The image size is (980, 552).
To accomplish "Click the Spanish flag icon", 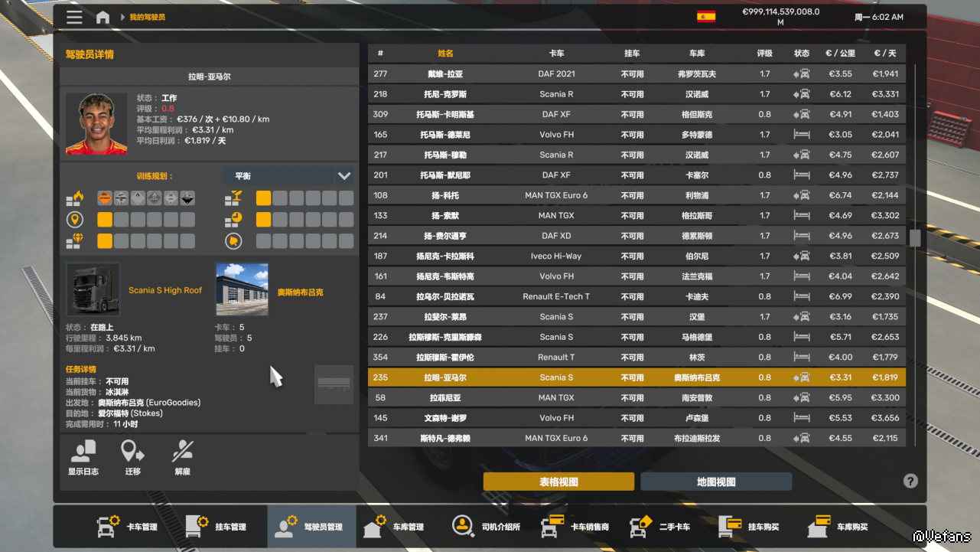I will click(x=706, y=16).
